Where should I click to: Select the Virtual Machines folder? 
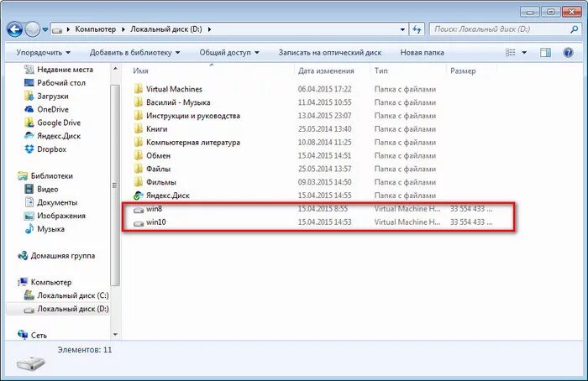[x=174, y=89]
